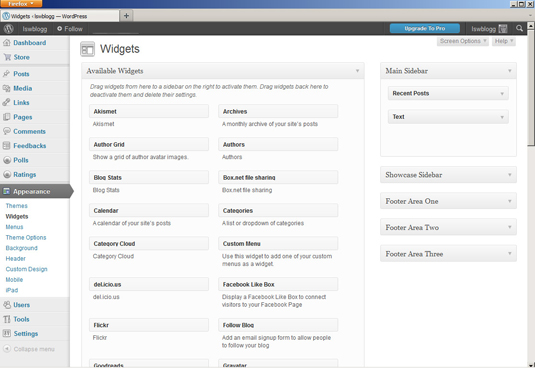Image resolution: width=535 pixels, height=368 pixels.
Task: Click the Links chain icon
Action: (6, 102)
